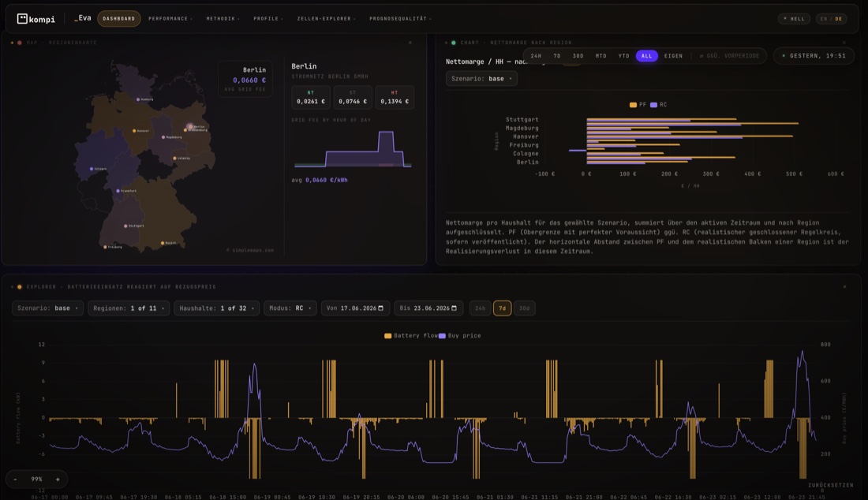This screenshot has height=500, width=868.
Task: Open the Methodik menu
Action: [x=223, y=19]
